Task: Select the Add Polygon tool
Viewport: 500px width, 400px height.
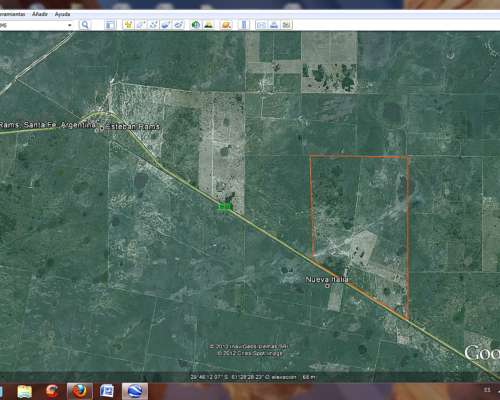Action: [x=141, y=25]
